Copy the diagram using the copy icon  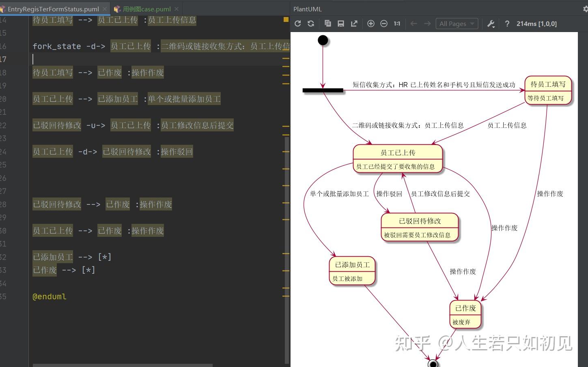(x=328, y=24)
